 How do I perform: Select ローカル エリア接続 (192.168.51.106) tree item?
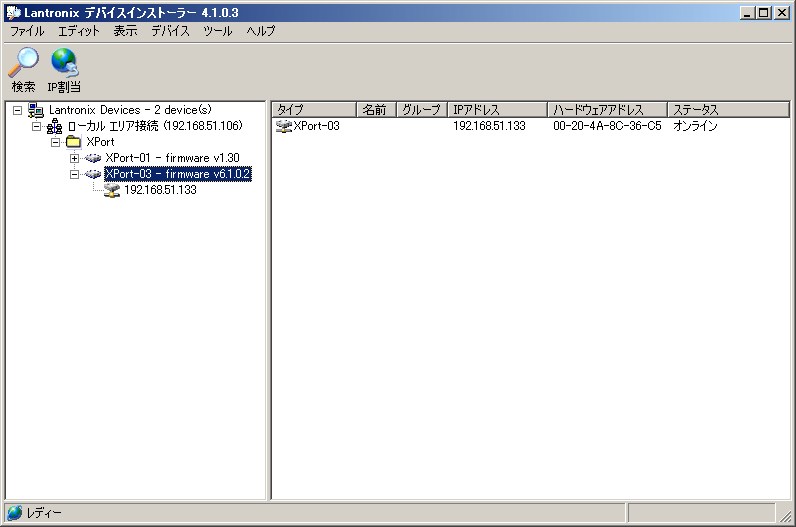point(155,126)
